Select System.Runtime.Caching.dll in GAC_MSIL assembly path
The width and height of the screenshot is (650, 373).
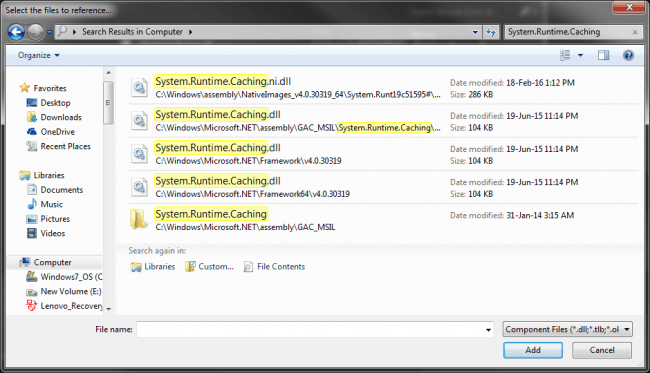[x=218, y=114]
